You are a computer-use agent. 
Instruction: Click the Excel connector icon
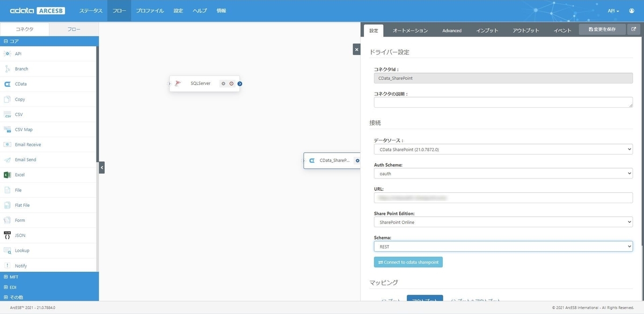[8, 175]
